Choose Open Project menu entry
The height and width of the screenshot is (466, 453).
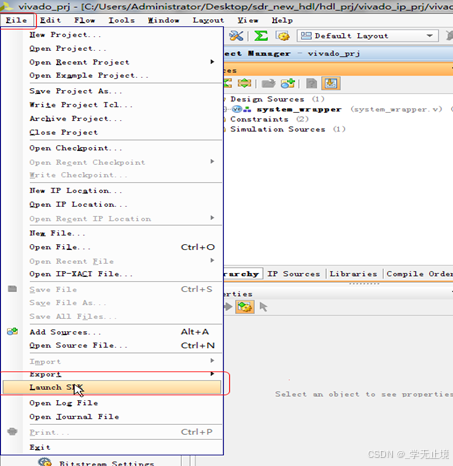click(112, 48)
